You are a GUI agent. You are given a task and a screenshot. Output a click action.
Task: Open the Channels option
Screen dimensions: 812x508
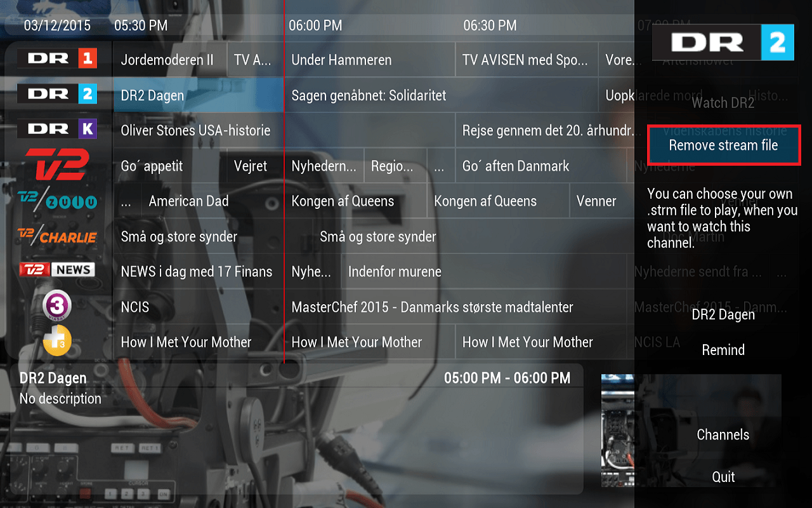pos(723,435)
